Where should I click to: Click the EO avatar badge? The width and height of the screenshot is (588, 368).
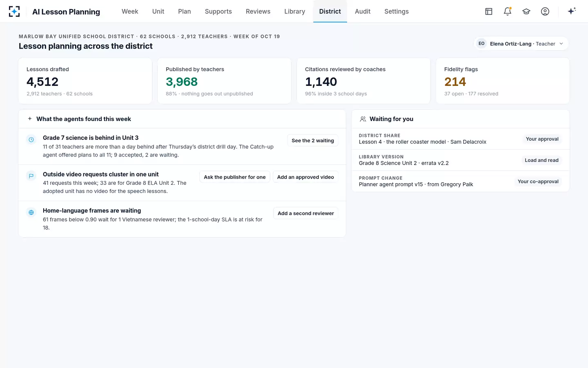pos(481,44)
